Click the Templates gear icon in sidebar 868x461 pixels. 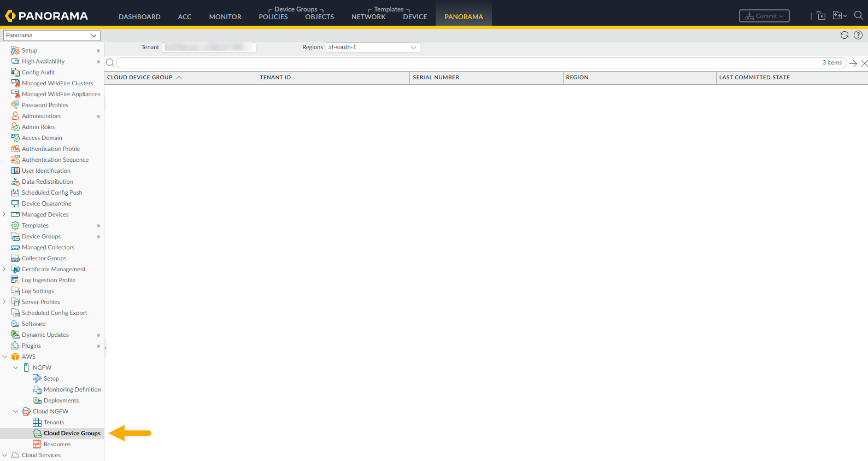[15, 225]
